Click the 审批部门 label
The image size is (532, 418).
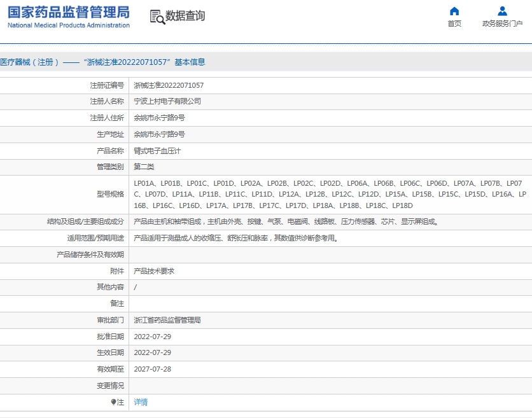[x=110, y=320]
